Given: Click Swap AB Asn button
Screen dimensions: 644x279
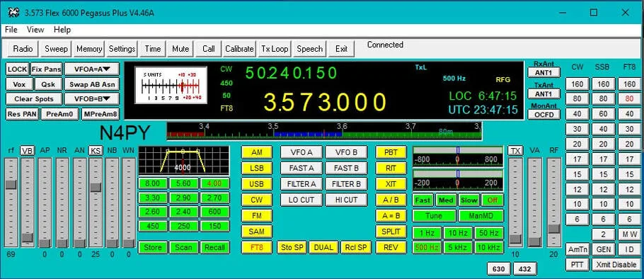Looking at the screenshot, I should point(91,85).
